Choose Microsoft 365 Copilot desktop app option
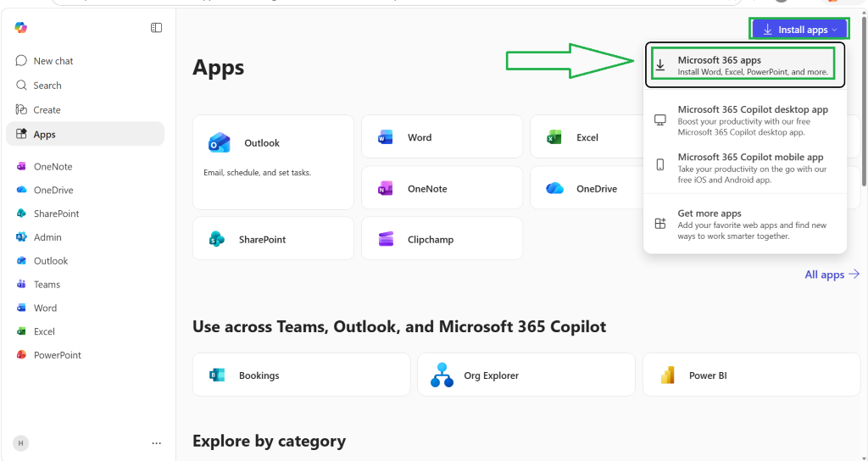The height and width of the screenshot is (461, 868). (x=745, y=120)
